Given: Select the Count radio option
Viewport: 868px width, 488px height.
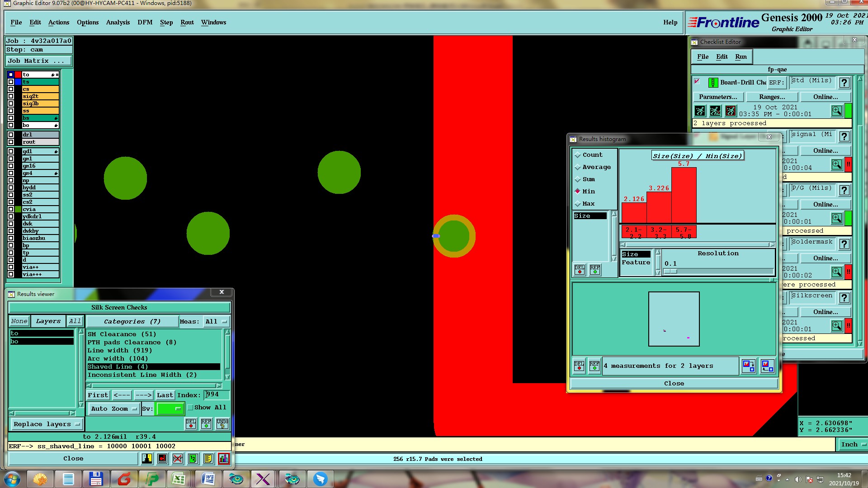Looking at the screenshot, I should click(578, 155).
